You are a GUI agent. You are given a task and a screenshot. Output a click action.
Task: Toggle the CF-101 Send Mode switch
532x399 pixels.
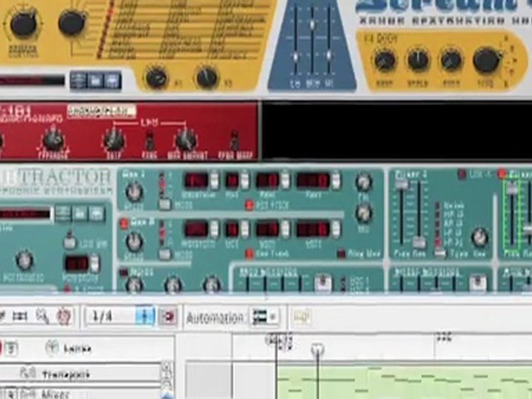pos(234,140)
